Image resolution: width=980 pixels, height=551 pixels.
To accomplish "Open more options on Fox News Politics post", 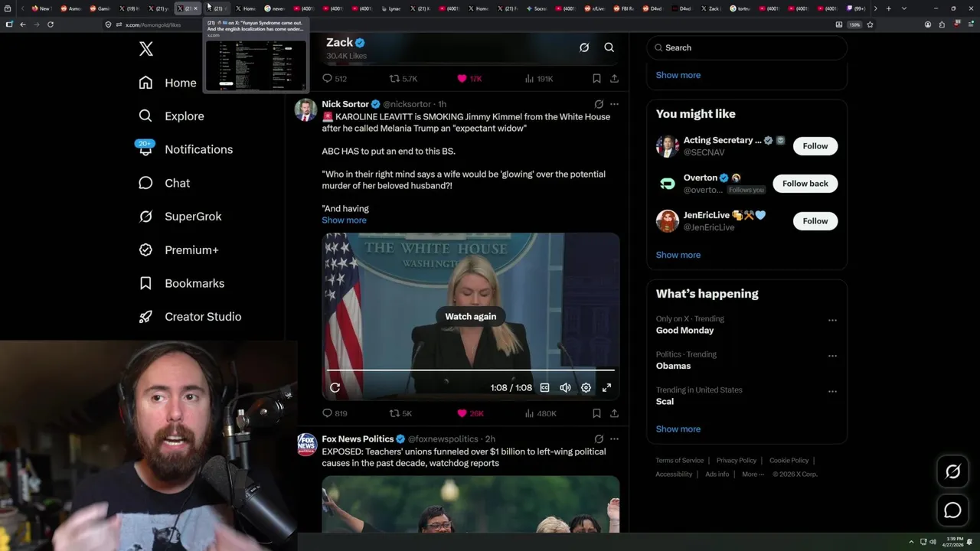I will click(x=614, y=439).
